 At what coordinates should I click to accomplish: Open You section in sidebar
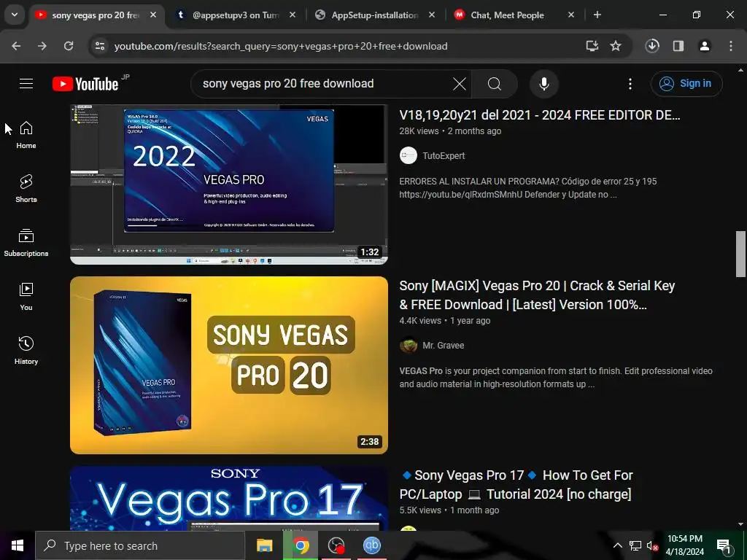pyautogui.click(x=26, y=296)
